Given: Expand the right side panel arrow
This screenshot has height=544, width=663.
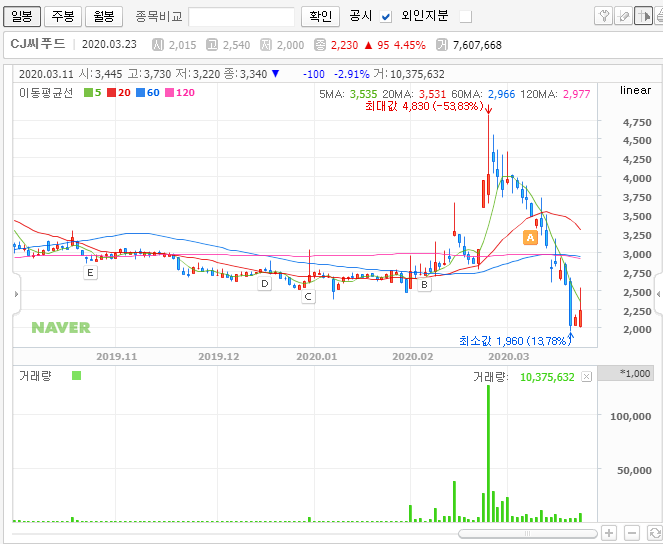Looking at the screenshot, I should pos(658,294).
